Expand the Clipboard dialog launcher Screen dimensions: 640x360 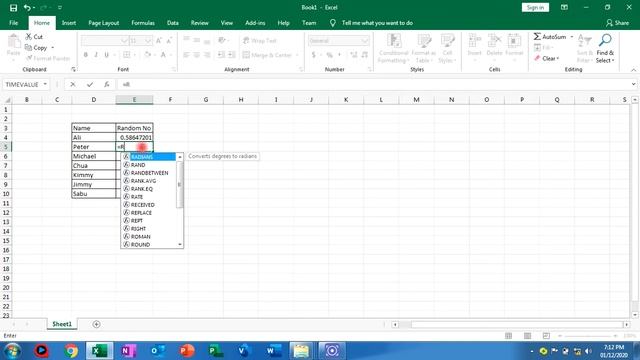click(x=73, y=70)
